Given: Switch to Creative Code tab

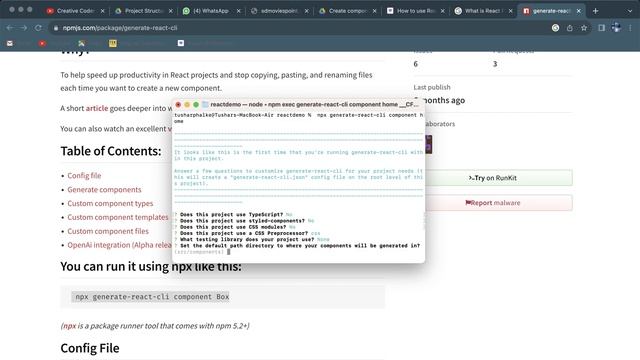Looking at the screenshot, I should [76, 11].
